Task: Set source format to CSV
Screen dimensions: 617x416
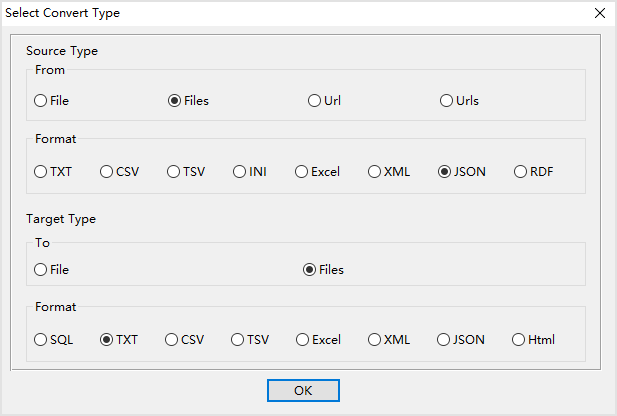Action: [x=107, y=172]
